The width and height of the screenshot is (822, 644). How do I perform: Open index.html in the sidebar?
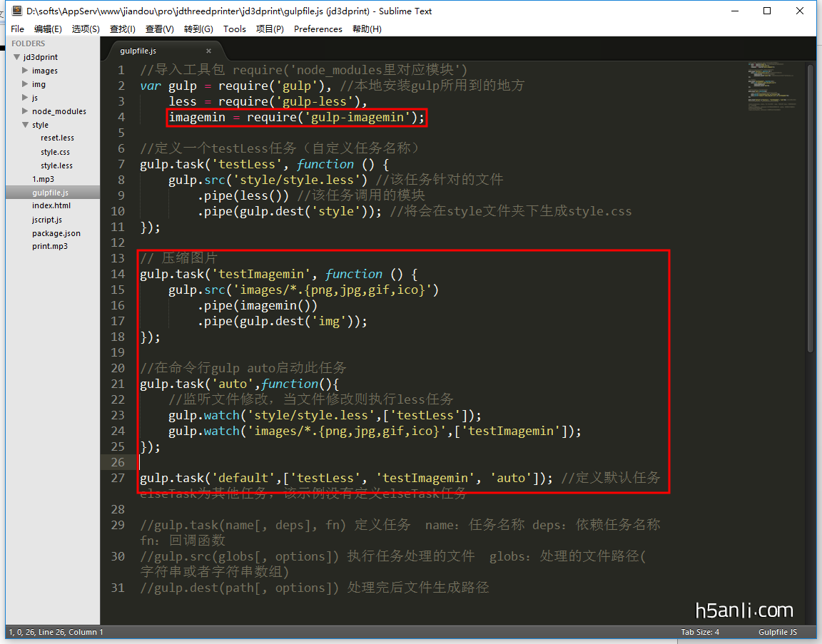tap(51, 206)
